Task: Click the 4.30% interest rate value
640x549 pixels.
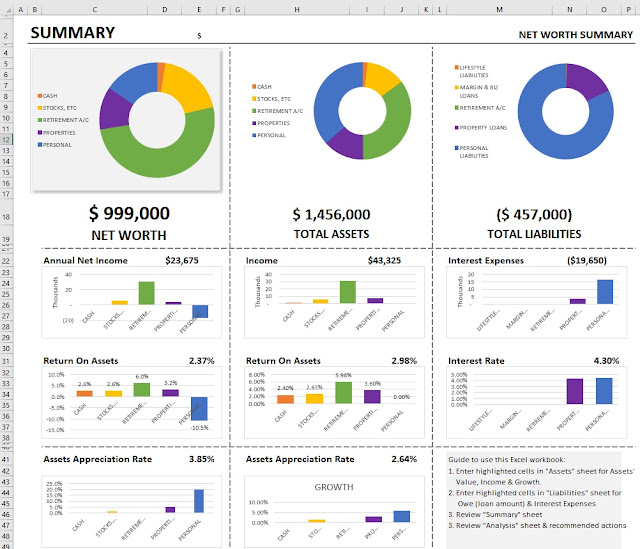Action: click(x=606, y=361)
